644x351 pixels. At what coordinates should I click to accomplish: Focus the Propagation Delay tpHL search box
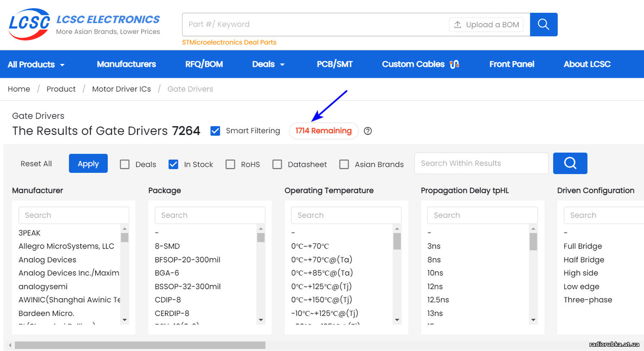tap(483, 215)
